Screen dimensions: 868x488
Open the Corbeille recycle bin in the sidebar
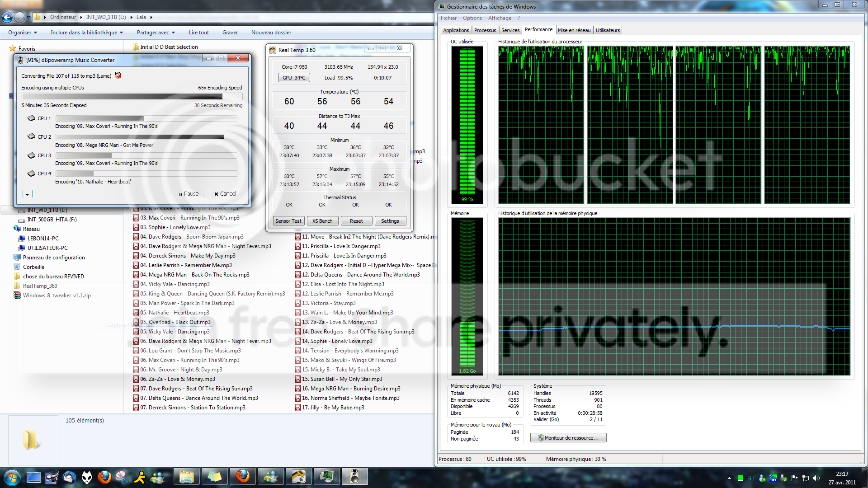34,267
